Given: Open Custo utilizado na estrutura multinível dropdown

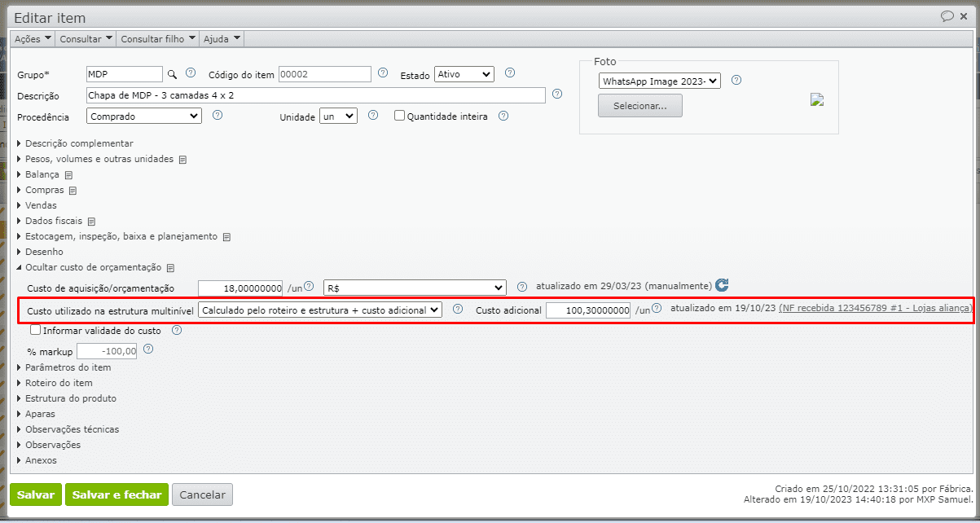Looking at the screenshot, I should [x=320, y=310].
